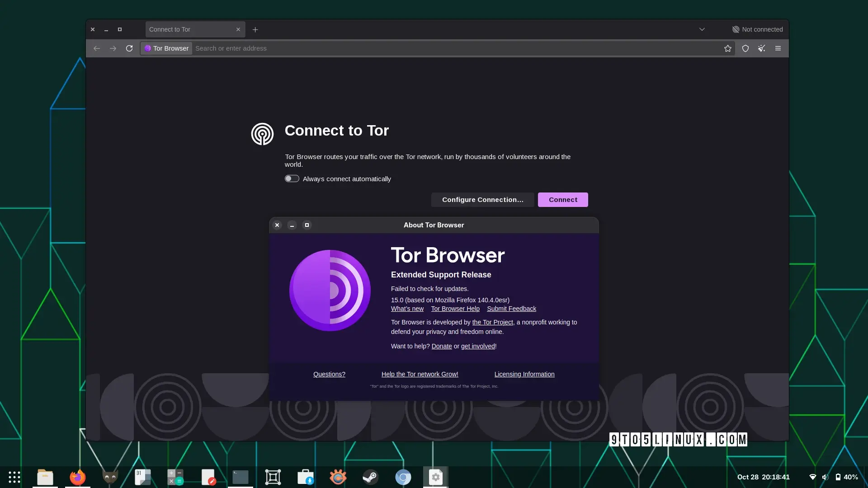
Task: Open a new browser tab
Action: pyautogui.click(x=255, y=29)
